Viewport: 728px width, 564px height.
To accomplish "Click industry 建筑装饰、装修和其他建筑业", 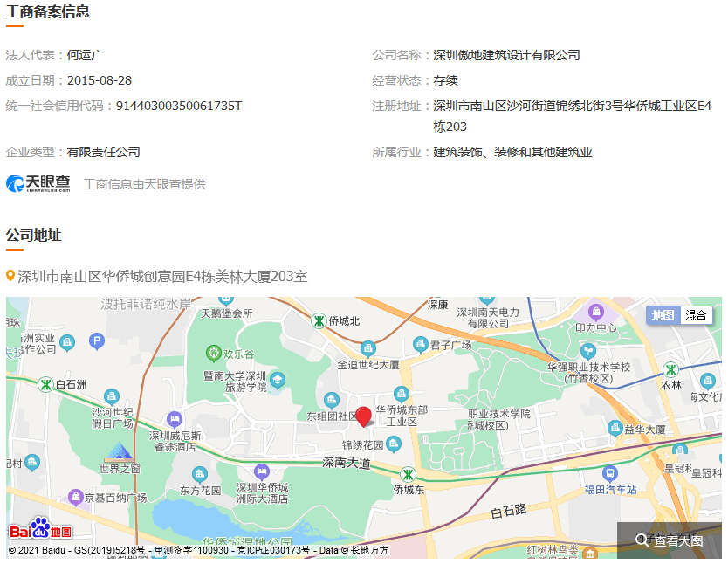I will click(512, 152).
